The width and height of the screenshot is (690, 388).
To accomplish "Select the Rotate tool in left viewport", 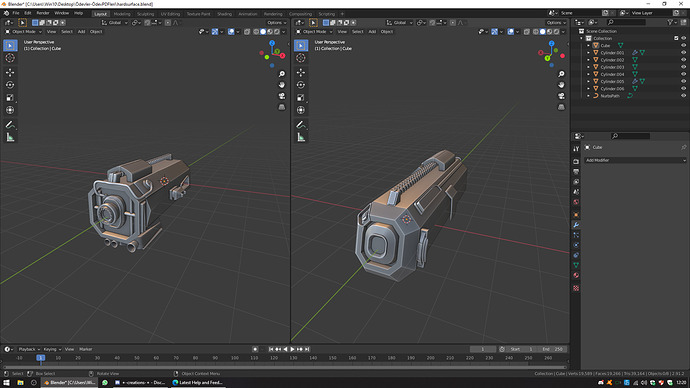I will 10,85.
